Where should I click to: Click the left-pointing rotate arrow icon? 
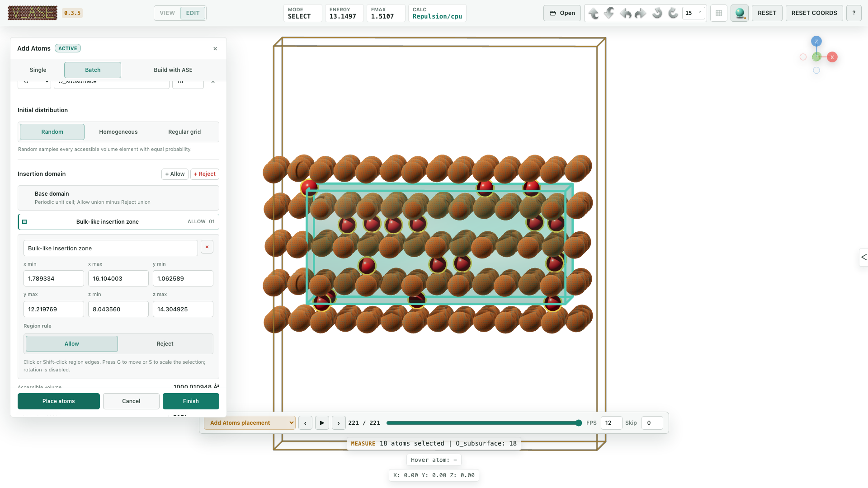coord(626,13)
